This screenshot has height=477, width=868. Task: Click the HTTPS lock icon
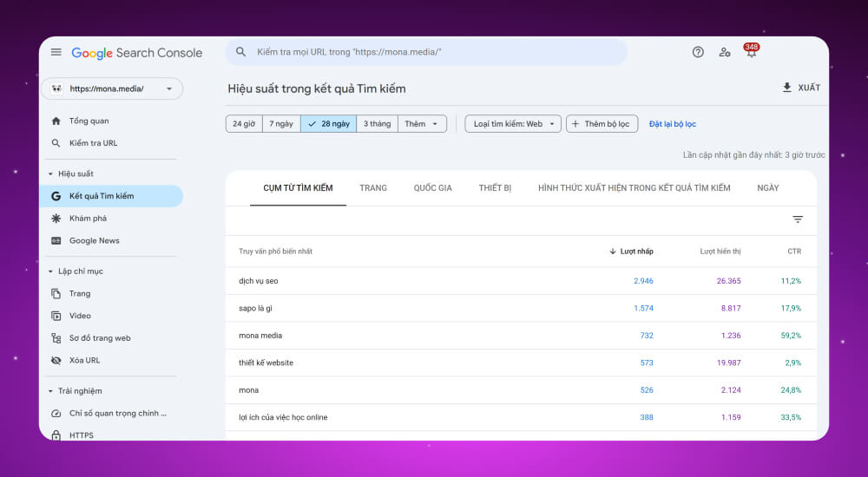click(56, 435)
